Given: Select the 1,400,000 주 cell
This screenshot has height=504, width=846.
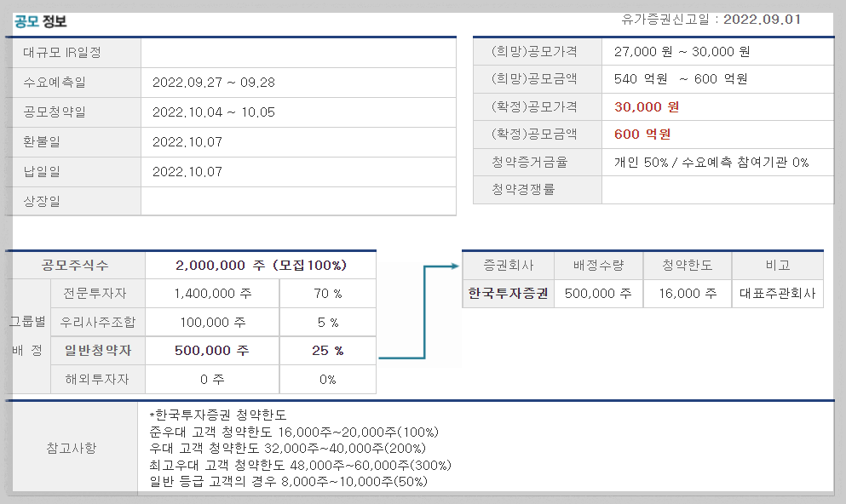Looking at the screenshot, I should click(213, 293).
